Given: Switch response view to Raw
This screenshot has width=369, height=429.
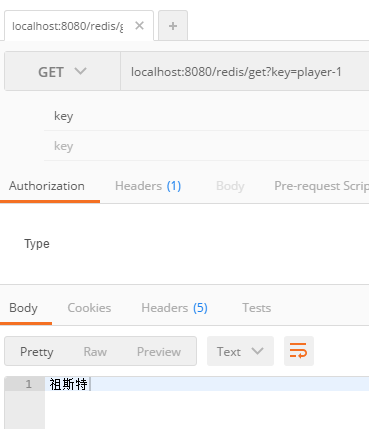Looking at the screenshot, I should coord(95,352).
